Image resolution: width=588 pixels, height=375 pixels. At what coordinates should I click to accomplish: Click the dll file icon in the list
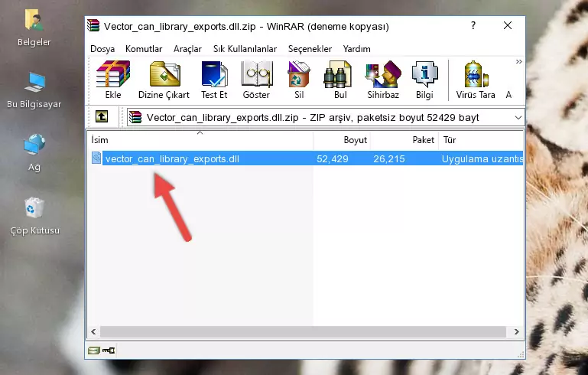coord(96,158)
